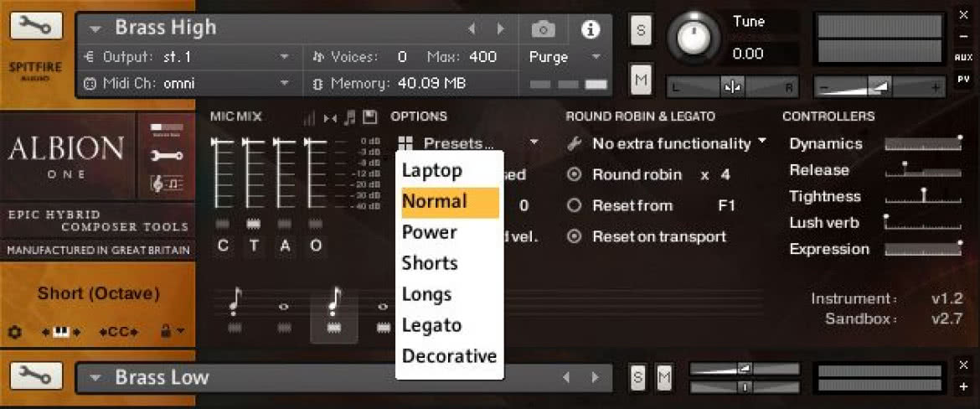980x409 pixels.
Task: Go to previous Brass High preset arrow
Action: point(472,28)
